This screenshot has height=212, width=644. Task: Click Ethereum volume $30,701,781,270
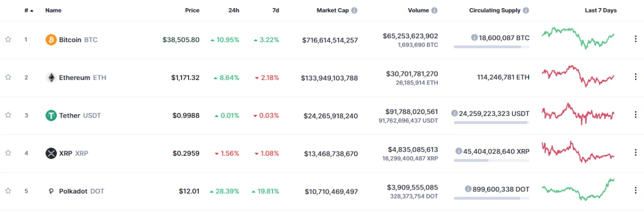point(412,73)
